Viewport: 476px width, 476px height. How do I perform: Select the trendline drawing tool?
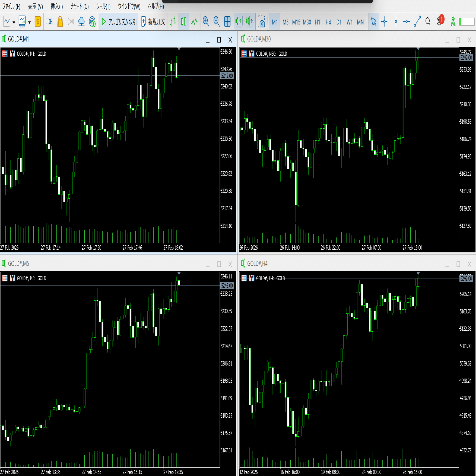point(417,21)
